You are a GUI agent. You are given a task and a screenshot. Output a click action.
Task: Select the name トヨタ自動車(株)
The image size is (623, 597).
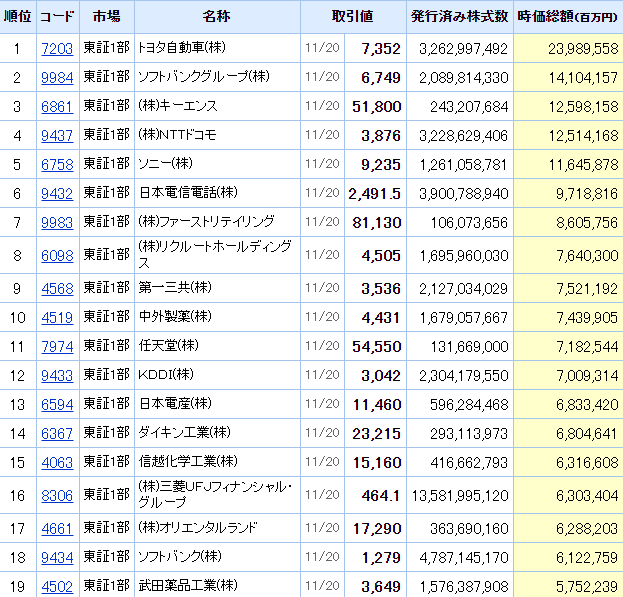click(182, 48)
